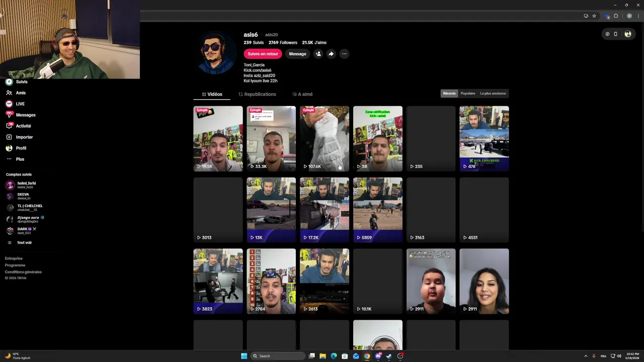Open video with 10.1K views
This screenshot has width=644, height=362.
378,282
